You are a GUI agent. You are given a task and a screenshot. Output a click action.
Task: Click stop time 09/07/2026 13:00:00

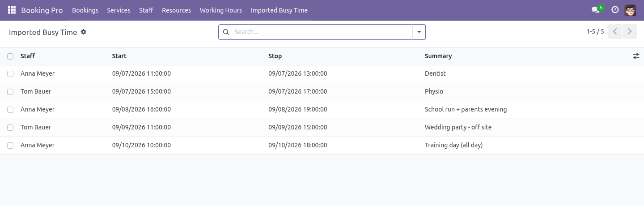(297, 73)
